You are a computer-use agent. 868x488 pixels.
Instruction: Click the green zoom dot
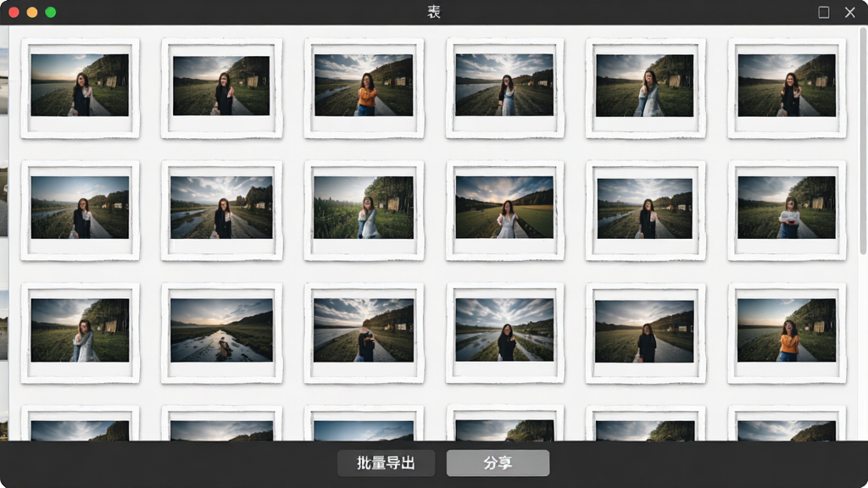[x=50, y=12]
